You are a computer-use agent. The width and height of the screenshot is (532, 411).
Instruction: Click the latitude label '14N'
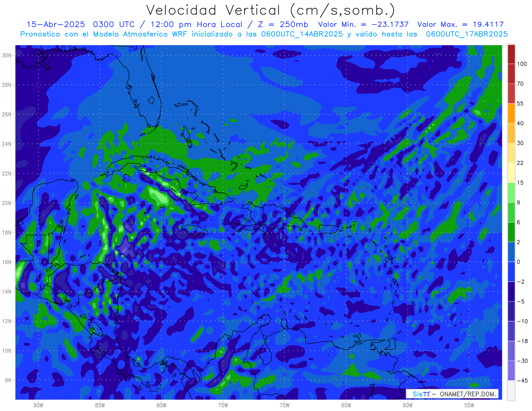tap(7, 292)
